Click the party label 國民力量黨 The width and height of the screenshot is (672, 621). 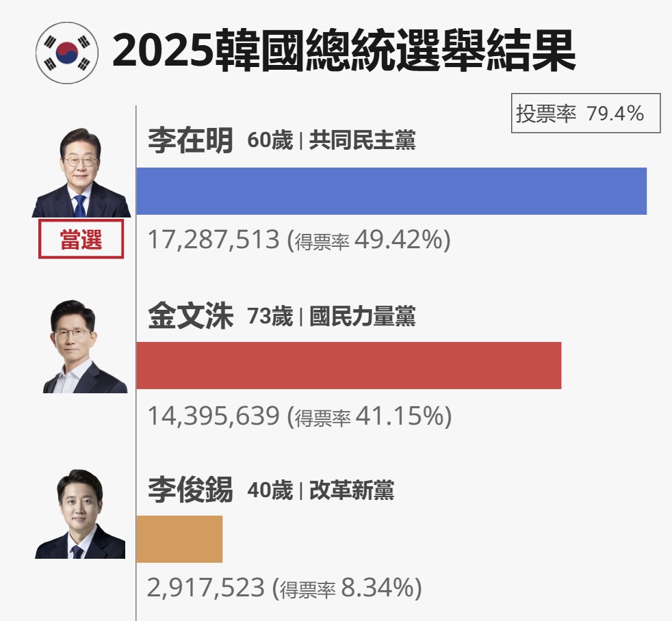pos(363,316)
